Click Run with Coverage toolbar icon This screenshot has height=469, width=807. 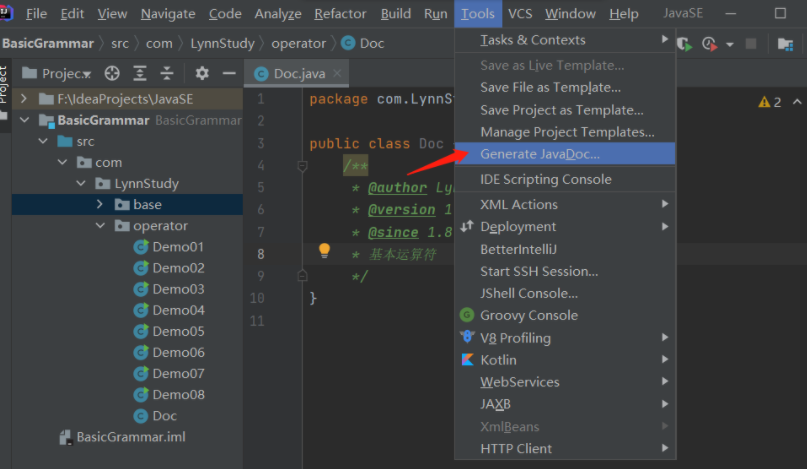[x=685, y=44]
